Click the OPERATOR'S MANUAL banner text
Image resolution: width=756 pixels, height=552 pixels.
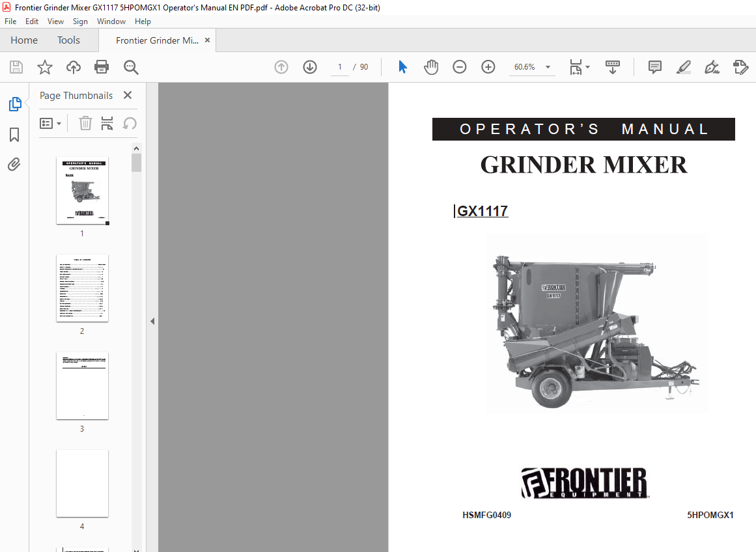pos(583,129)
